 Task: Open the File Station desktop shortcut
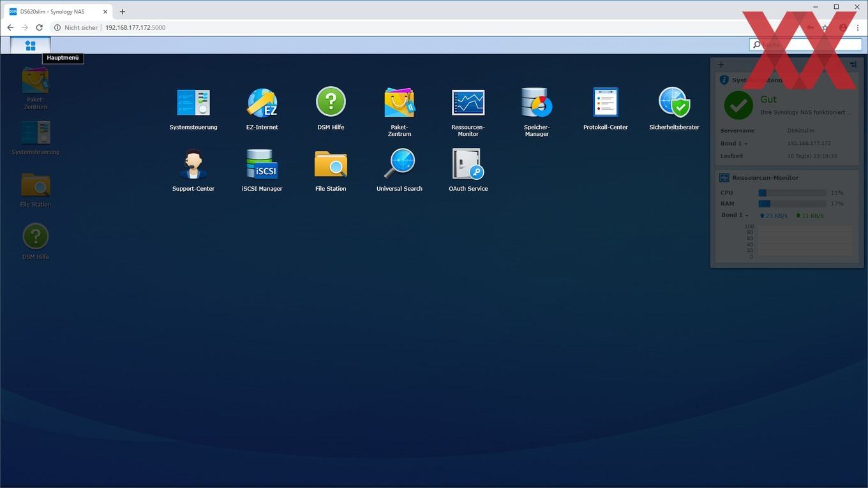point(36,189)
